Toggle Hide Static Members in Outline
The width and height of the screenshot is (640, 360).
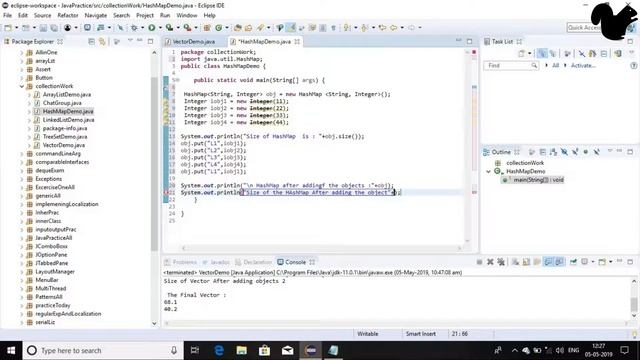click(575, 152)
